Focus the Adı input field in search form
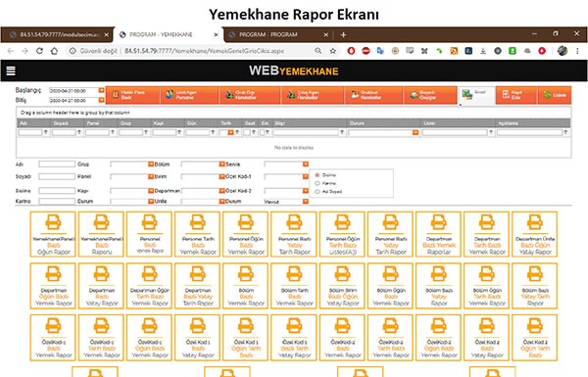This screenshot has height=377, width=588. 57,165
